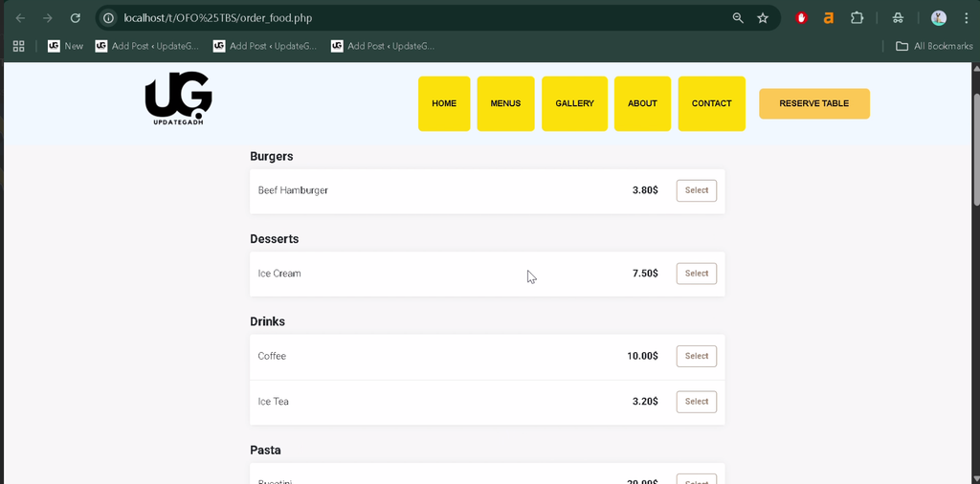Click the page vertical scrollbar thumb

click(976, 148)
